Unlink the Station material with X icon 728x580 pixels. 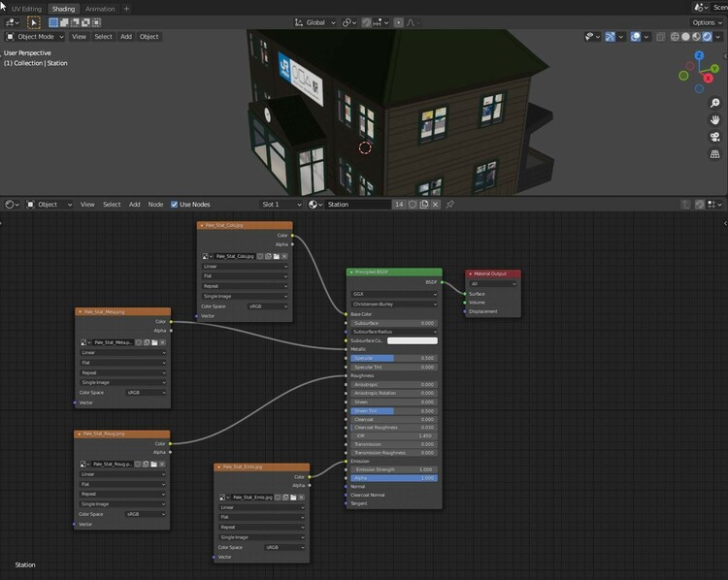click(436, 205)
